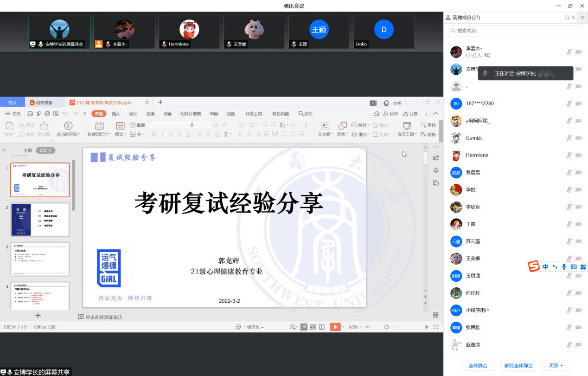Switch to the 大纲 outline tab
Image resolution: width=588 pixels, height=376 pixels.
click(27, 150)
